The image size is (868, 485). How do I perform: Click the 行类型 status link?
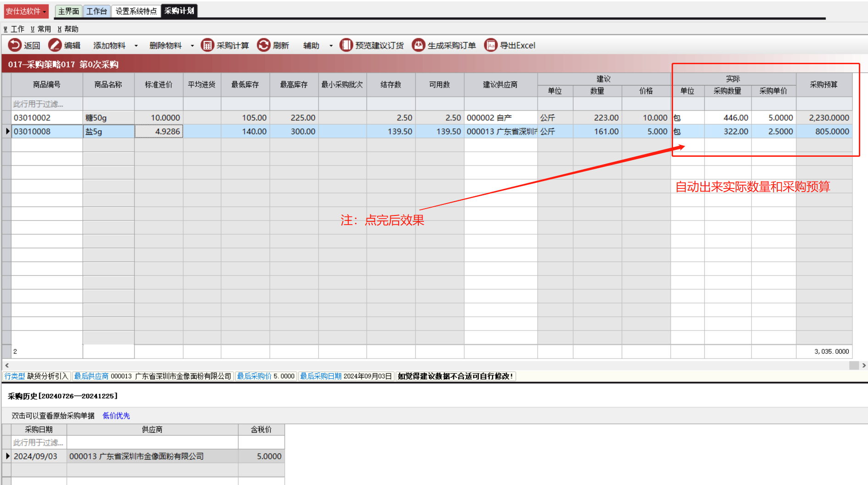tap(15, 376)
